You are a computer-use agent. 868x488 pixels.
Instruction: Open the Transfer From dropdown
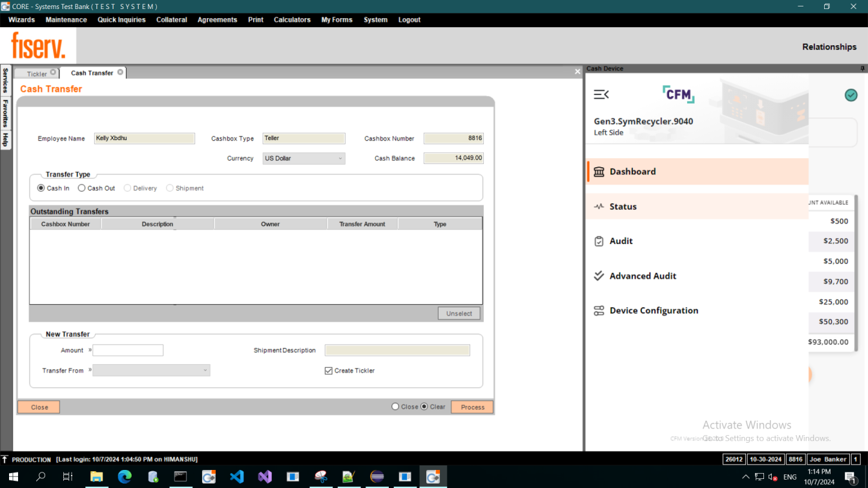(151, 371)
